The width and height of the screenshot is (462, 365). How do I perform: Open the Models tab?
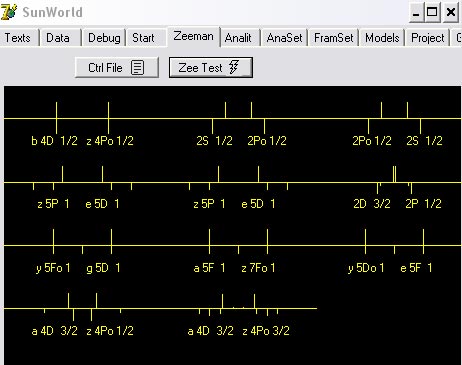point(382,38)
